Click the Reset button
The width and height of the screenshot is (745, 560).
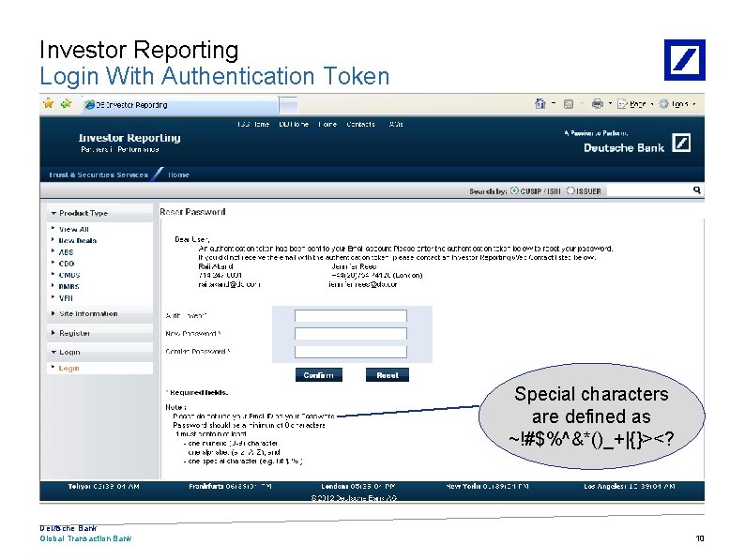(388, 375)
